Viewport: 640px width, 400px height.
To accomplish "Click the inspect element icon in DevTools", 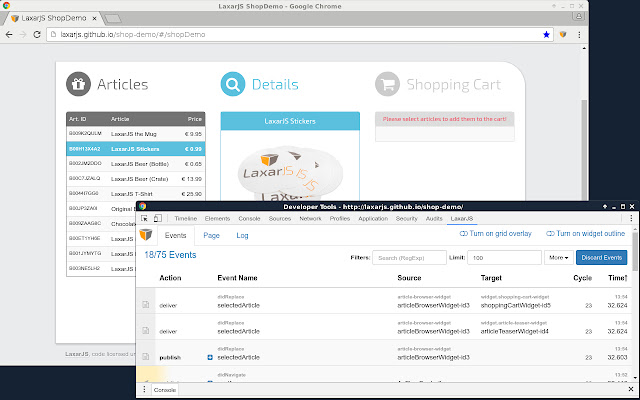I will [144, 218].
